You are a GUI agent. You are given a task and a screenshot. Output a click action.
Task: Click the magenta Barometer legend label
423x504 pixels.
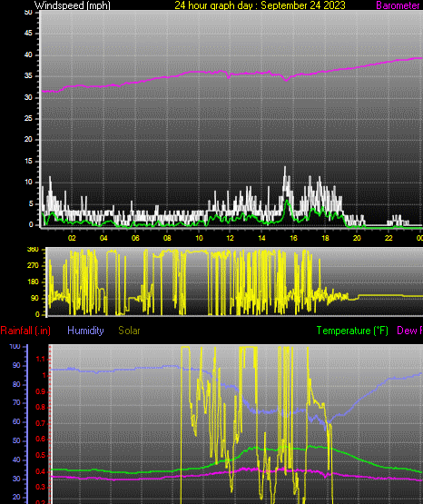click(x=398, y=5)
